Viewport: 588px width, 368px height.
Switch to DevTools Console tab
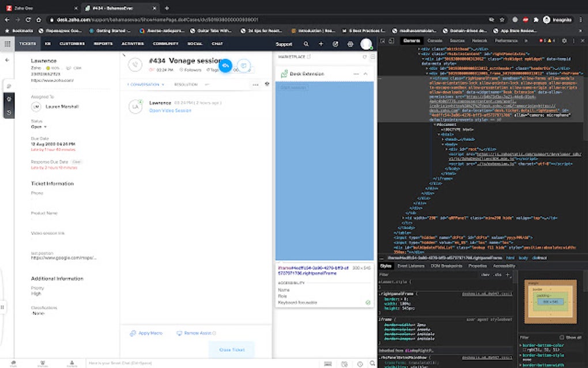coord(435,40)
